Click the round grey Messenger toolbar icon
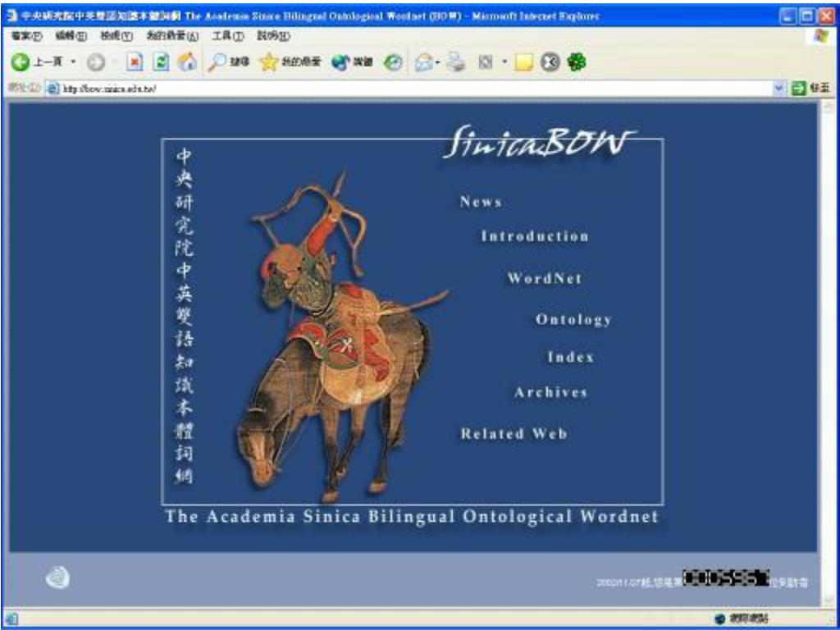The height and width of the screenshot is (630, 840). coord(550,63)
